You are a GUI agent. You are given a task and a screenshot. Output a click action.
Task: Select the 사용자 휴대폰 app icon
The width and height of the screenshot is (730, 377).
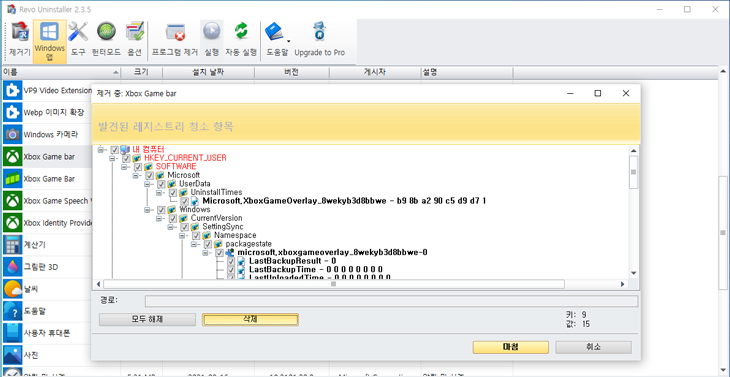click(x=12, y=333)
